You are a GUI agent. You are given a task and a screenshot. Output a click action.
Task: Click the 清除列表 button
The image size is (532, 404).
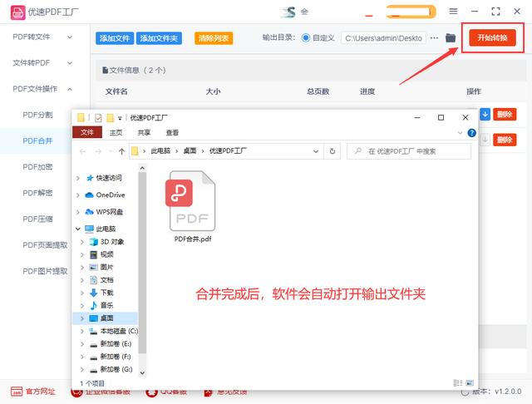tap(214, 38)
